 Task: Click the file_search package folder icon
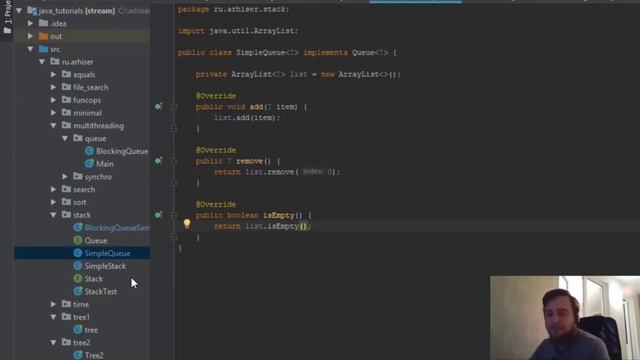(66, 87)
